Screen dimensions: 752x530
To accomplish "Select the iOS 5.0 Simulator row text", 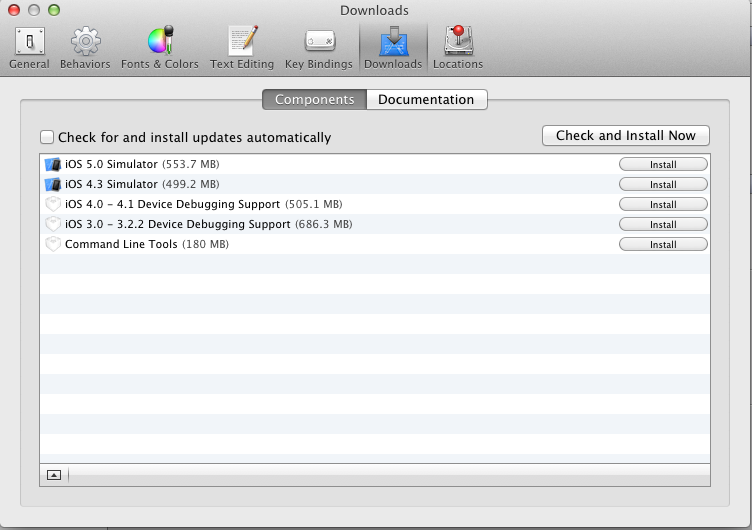I will (111, 164).
